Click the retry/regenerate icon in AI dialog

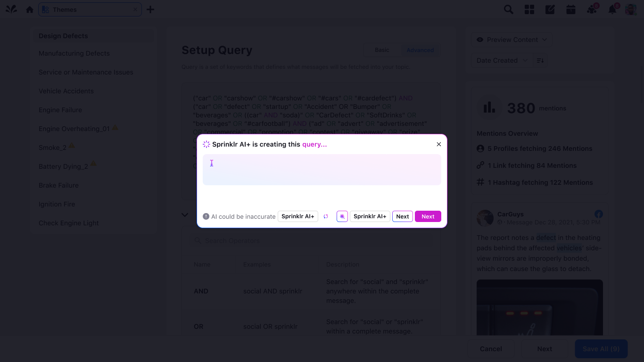pos(326,216)
